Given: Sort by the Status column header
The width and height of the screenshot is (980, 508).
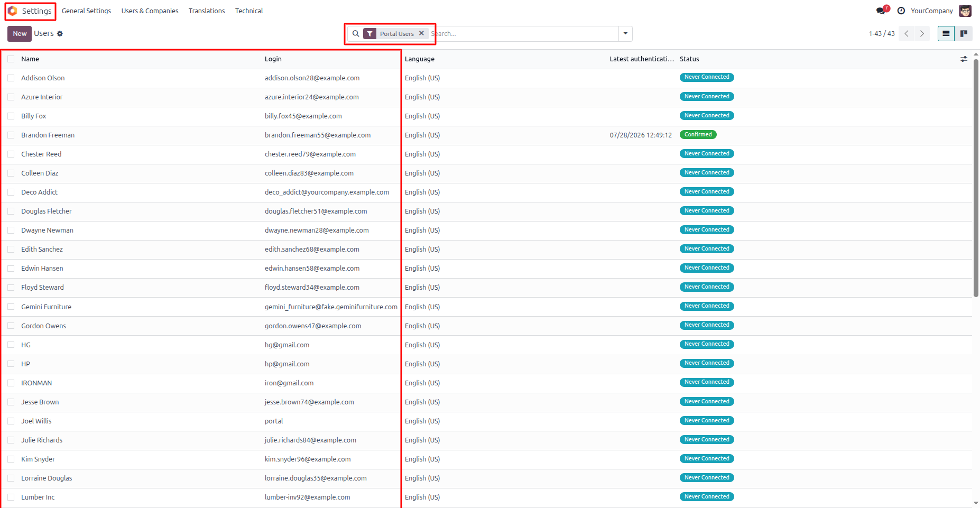Looking at the screenshot, I should pyautogui.click(x=689, y=59).
